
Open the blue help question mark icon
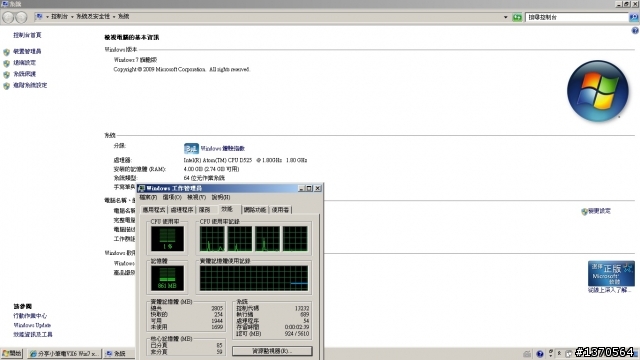pos(635,31)
